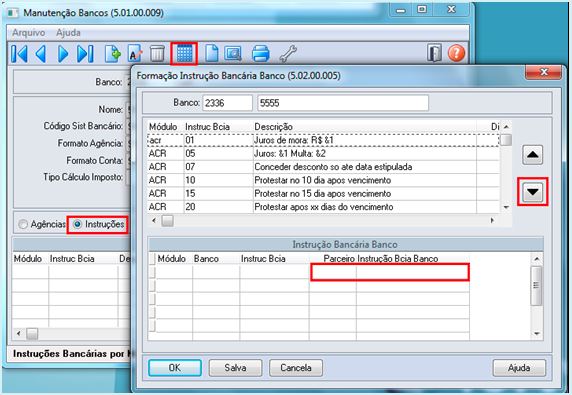Move instruction up with black up arrow
Image resolution: width=572 pixels, height=395 pixels.
click(533, 155)
